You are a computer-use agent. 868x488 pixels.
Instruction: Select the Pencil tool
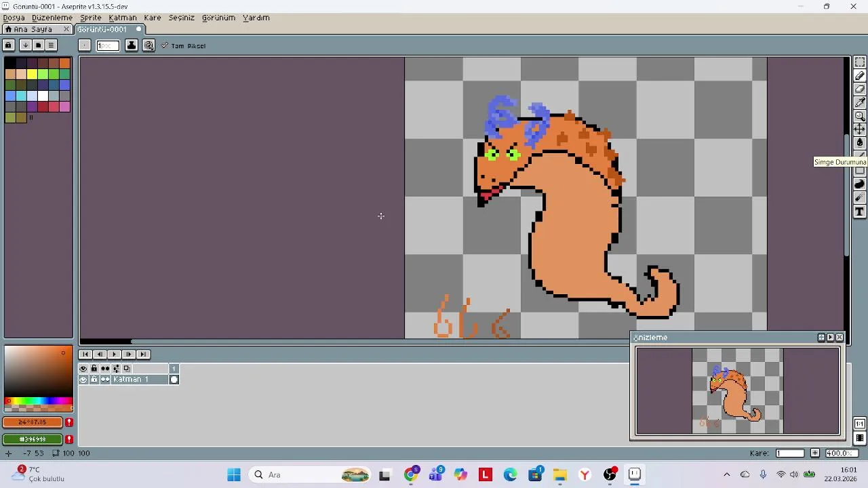pos(860,76)
